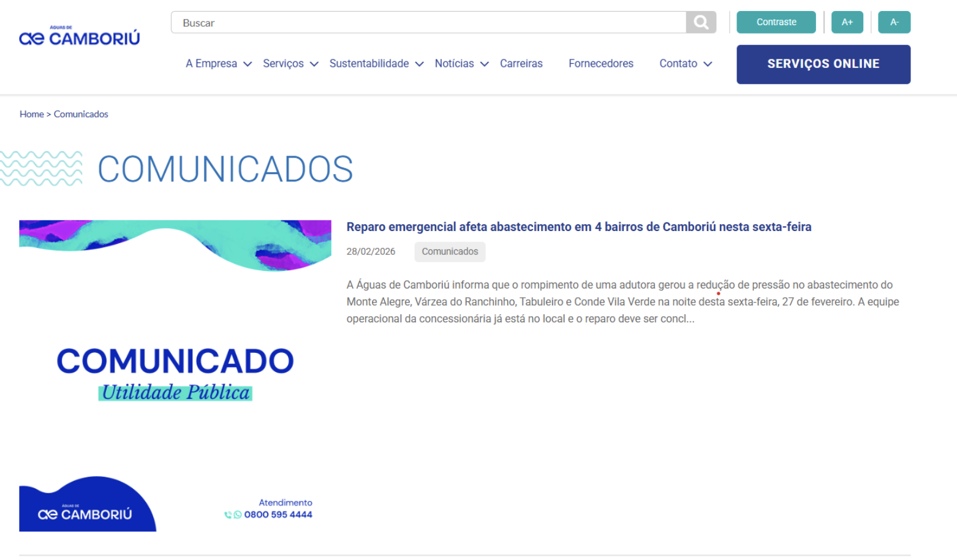The height and width of the screenshot is (560, 957).
Task: Toggle high Contraste mode
Action: (776, 22)
